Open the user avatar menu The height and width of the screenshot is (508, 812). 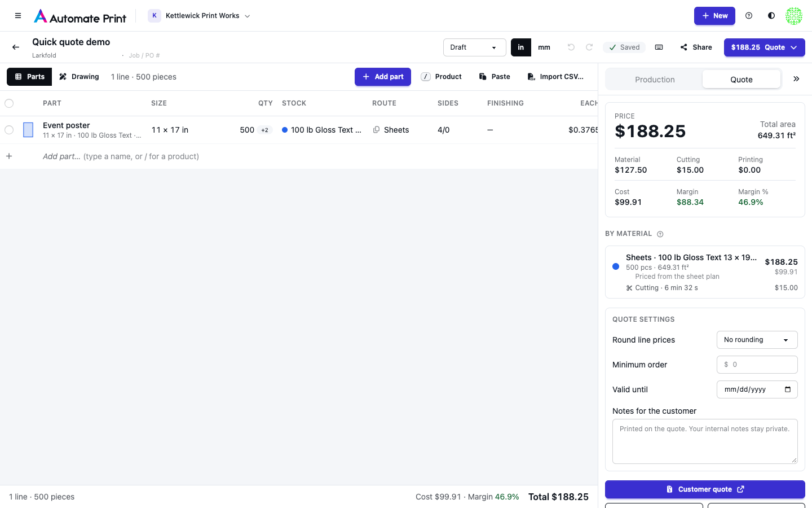pyautogui.click(x=794, y=16)
